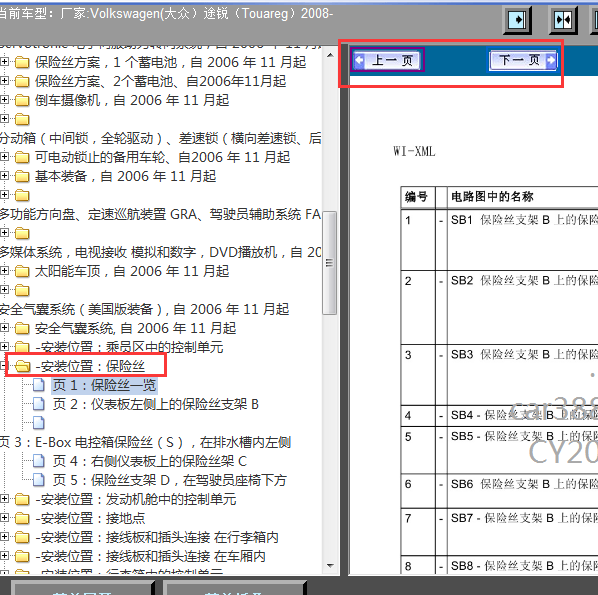
Task: Open 页 3：E-Box 电控箱保险丝（S）
Action: tap(145, 442)
